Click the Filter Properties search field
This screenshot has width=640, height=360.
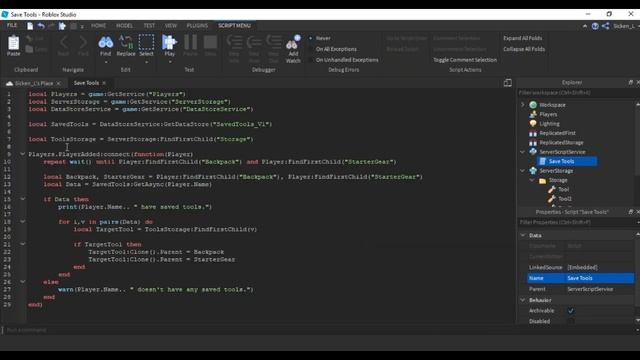576,222
